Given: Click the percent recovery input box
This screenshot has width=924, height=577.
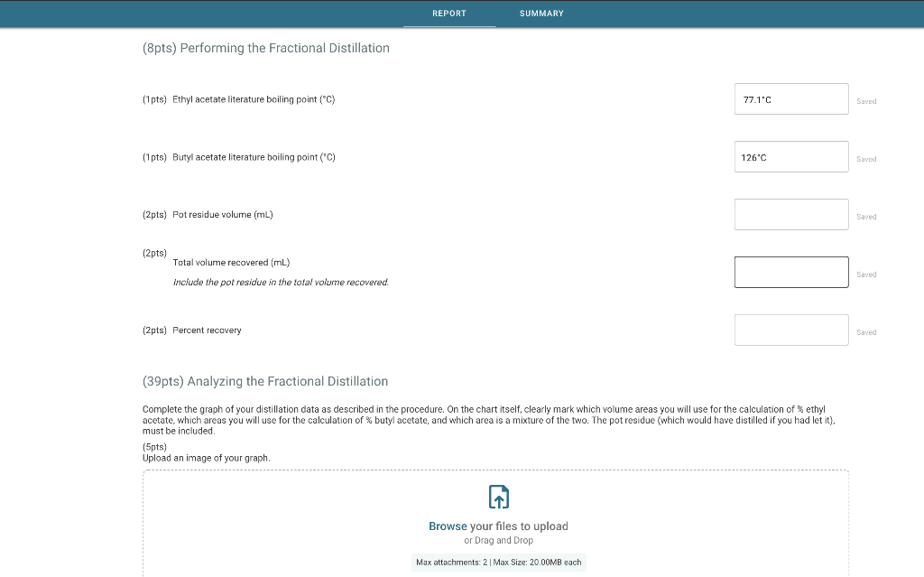Looking at the screenshot, I should pos(791,330).
